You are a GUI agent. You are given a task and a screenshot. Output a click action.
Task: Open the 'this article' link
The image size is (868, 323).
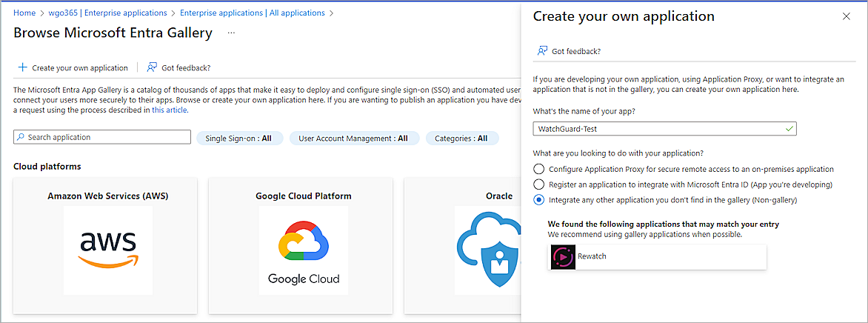coord(170,110)
